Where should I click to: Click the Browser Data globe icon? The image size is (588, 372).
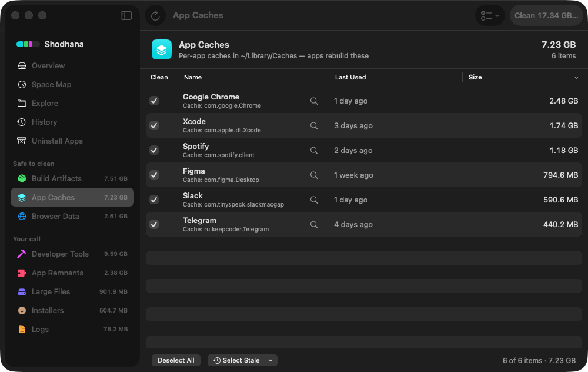22,216
